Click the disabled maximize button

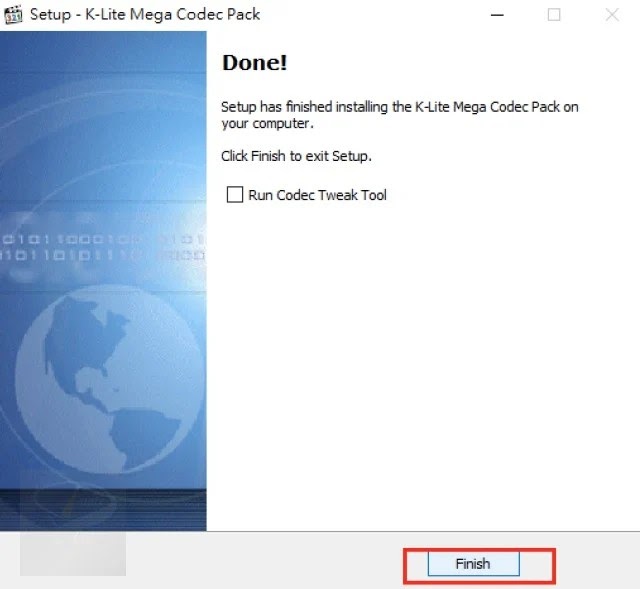[x=554, y=15]
